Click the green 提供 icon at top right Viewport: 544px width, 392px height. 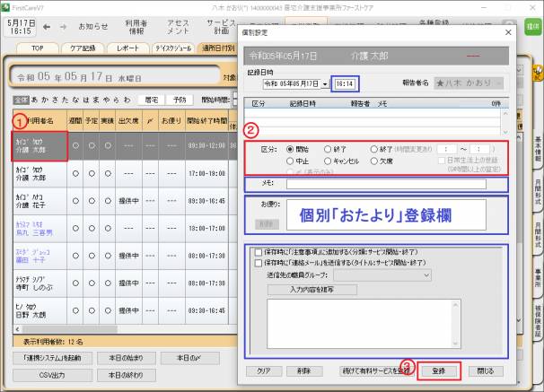[x=532, y=27]
